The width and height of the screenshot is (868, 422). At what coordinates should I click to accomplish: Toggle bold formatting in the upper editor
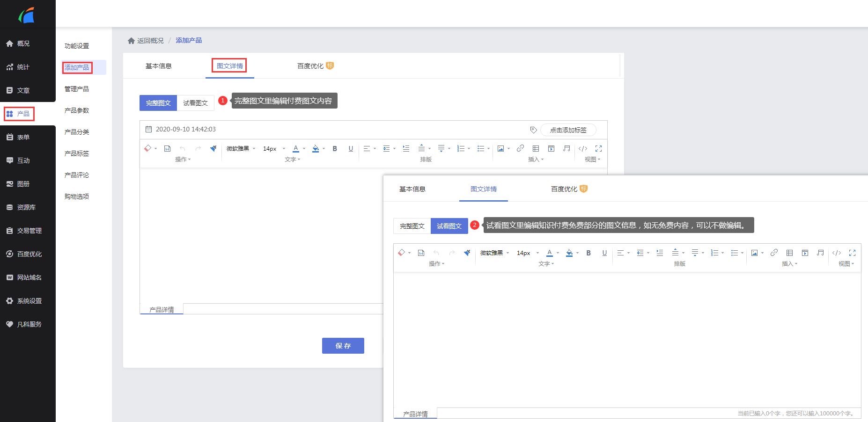335,148
